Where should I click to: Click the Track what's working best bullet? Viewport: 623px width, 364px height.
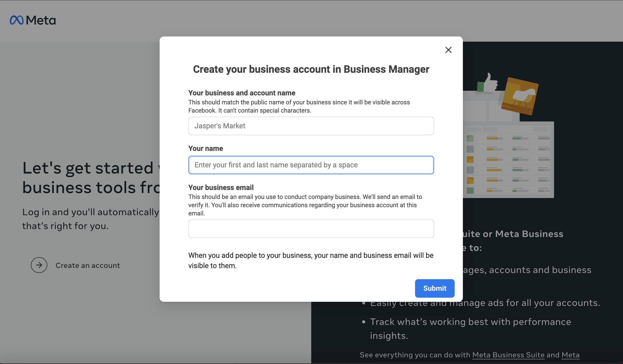click(x=470, y=322)
